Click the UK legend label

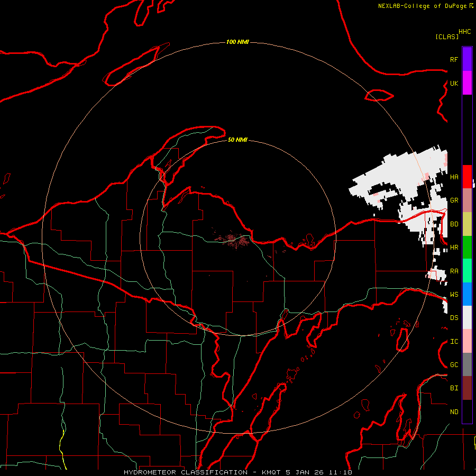pos(454,83)
